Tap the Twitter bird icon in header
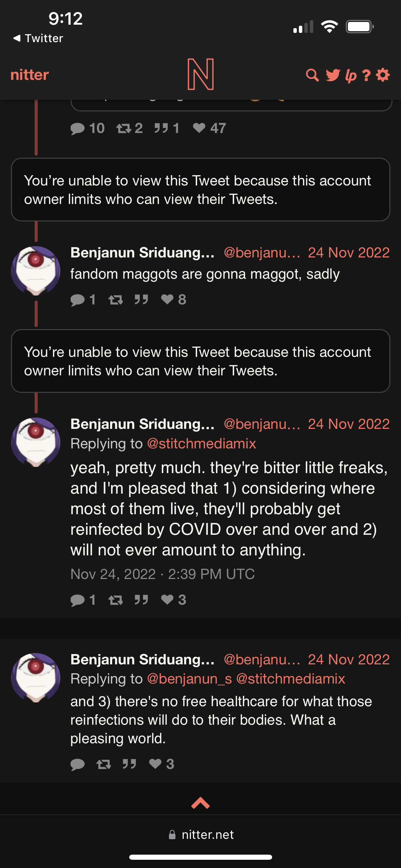Screen dimensions: 401x868 click(332, 75)
